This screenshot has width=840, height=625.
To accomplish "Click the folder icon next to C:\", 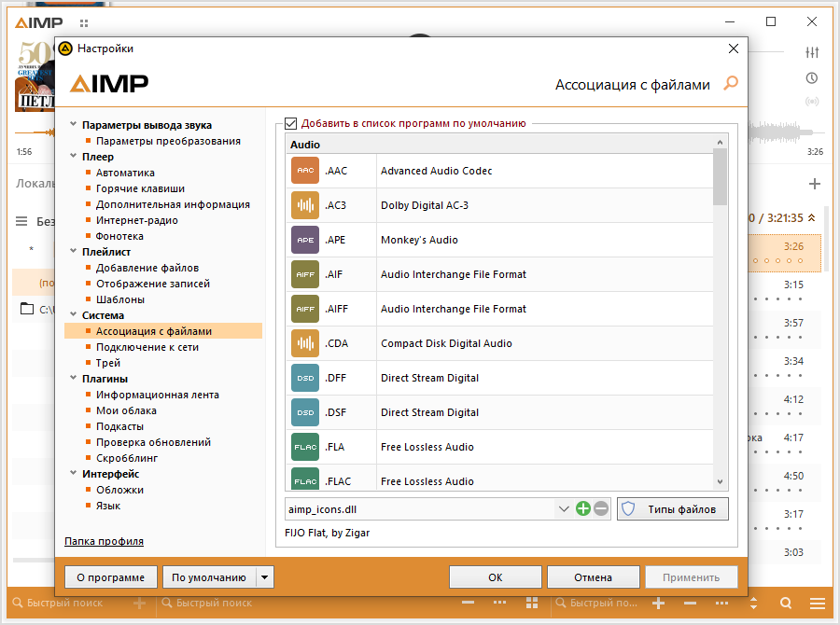I will (x=27, y=309).
